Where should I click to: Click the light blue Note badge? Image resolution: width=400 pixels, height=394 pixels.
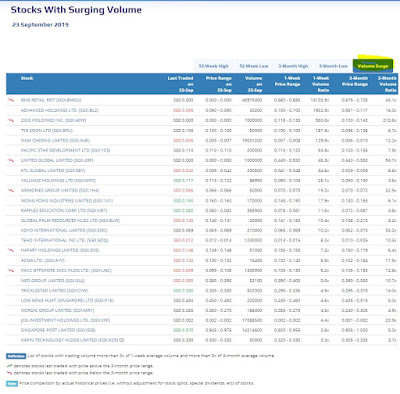12,383
